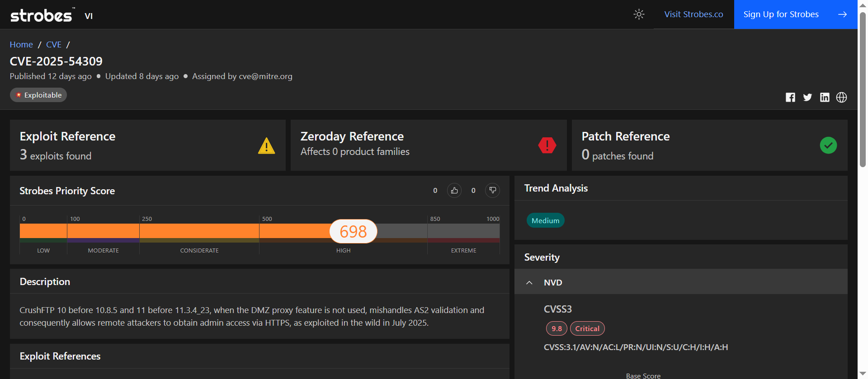Click the Zeroday Reference card
The height and width of the screenshot is (379, 868).
[x=429, y=145]
